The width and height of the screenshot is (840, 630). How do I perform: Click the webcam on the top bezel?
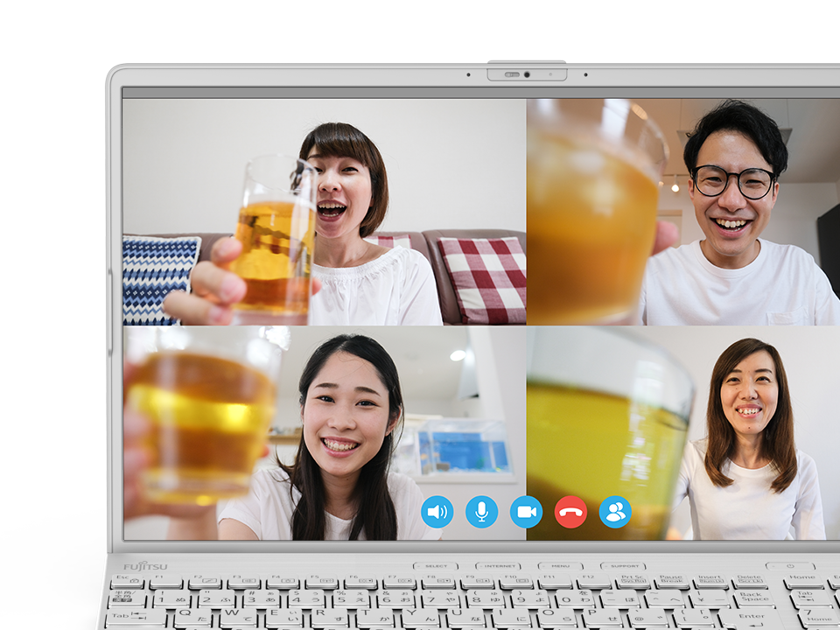(x=526, y=74)
